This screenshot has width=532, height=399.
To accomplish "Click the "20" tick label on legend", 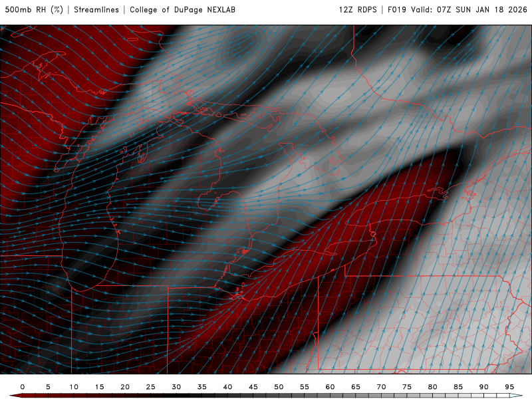I will (x=125, y=387).
